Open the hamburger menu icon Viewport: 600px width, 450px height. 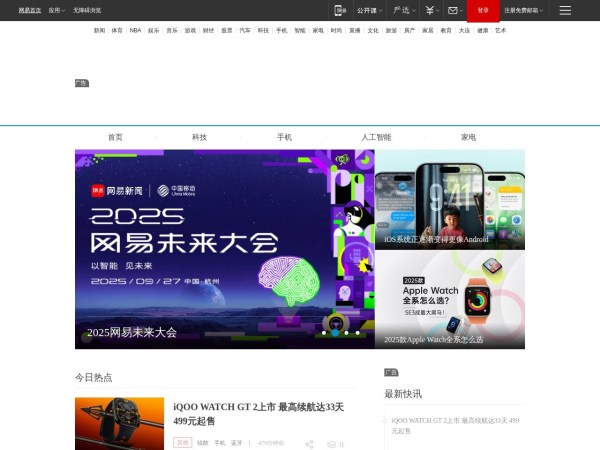point(565,10)
